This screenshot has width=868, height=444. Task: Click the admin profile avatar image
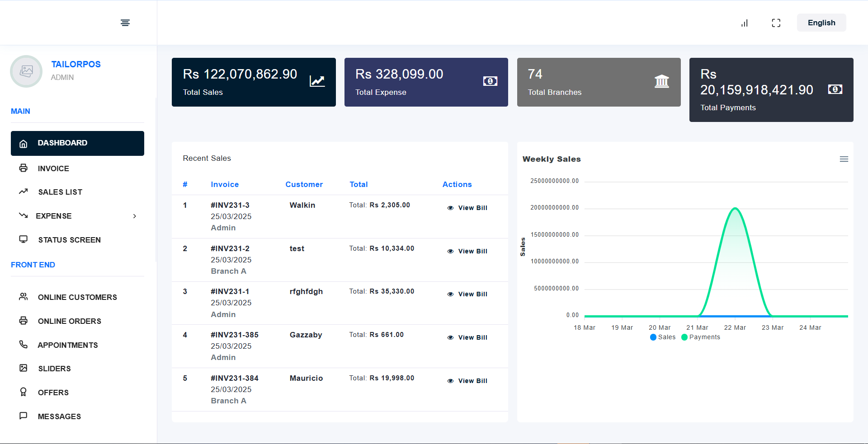[26, 71]
